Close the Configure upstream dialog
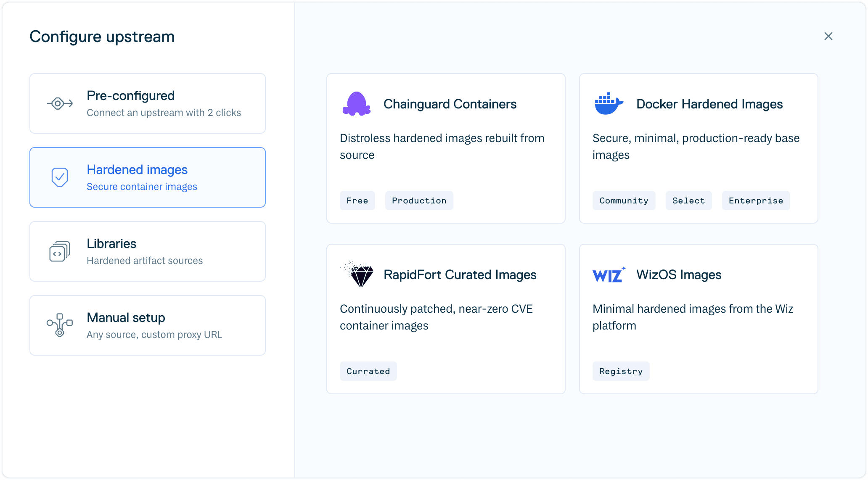The width and height of the screenshot is (868, 480). pyautogui.click(x=828, y=37)
